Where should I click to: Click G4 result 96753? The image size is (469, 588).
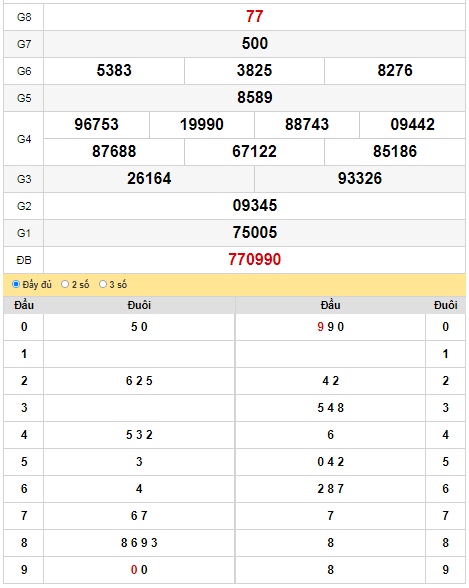[x=96, y=124]
